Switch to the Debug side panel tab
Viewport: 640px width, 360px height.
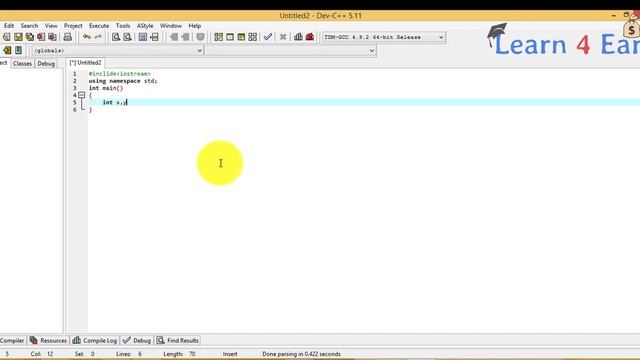46,64
